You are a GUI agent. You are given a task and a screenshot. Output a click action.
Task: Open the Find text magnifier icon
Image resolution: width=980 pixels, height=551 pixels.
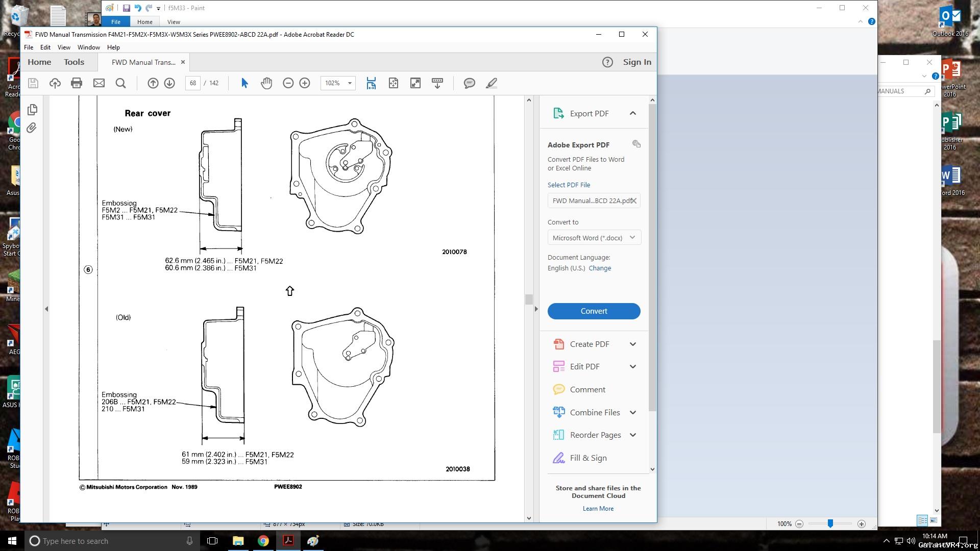pyautogui.click(x=121, y=83)
